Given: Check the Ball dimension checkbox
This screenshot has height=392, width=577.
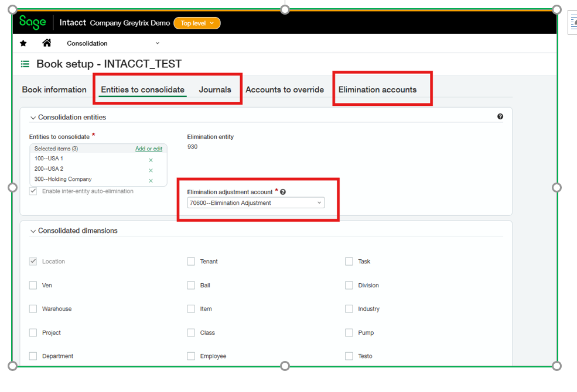Looking at the screenshot, I should coord(191,285).
